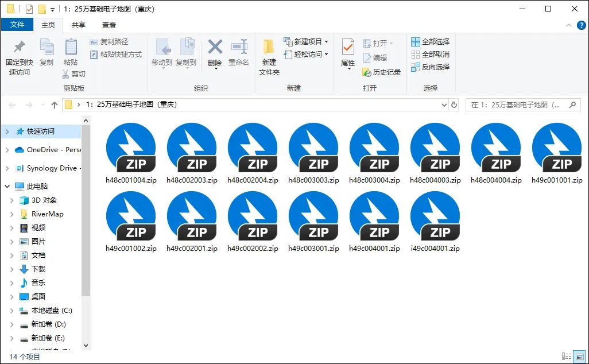Open the File (文件) menu tab

coord(17,25)
